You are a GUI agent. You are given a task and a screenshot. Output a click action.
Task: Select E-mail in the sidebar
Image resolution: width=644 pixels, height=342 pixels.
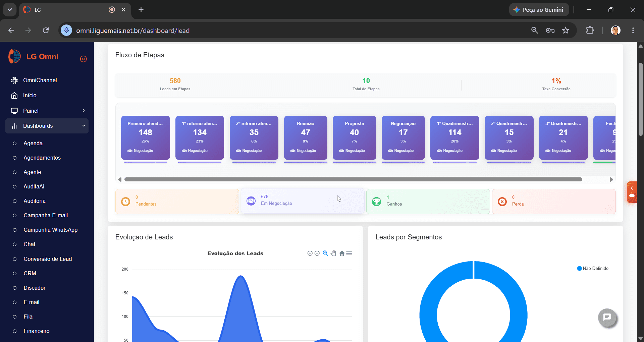pyautogui.click(x=31, y=302)
